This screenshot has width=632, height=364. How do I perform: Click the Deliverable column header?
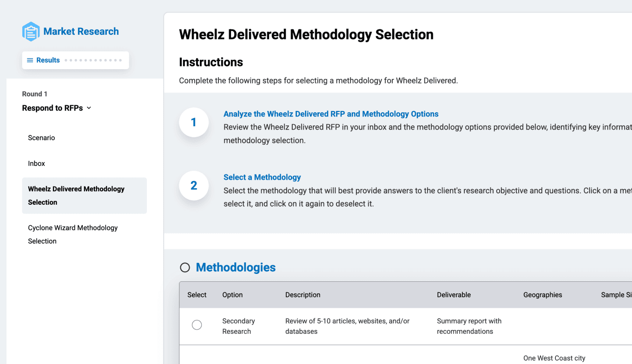pyautogui.click(x=454, y=295)
